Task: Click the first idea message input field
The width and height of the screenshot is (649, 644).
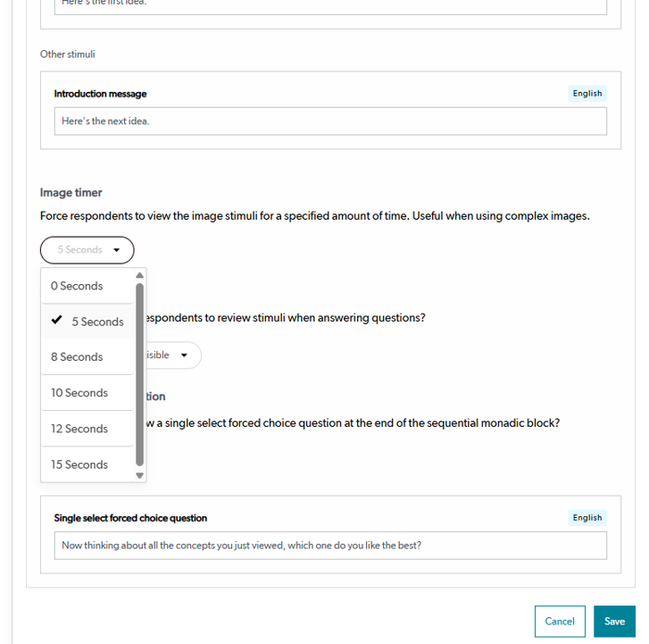Action: coord(330,5)
